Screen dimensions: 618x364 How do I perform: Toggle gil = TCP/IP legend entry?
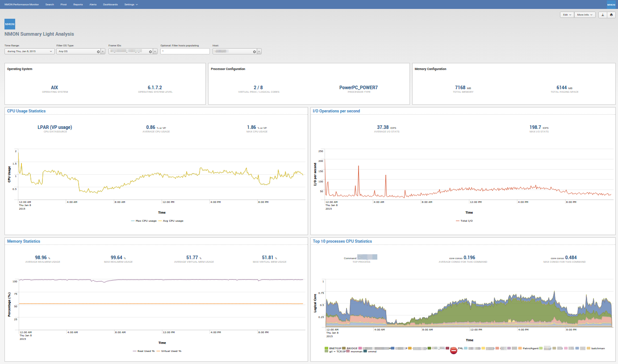point(335,352)
